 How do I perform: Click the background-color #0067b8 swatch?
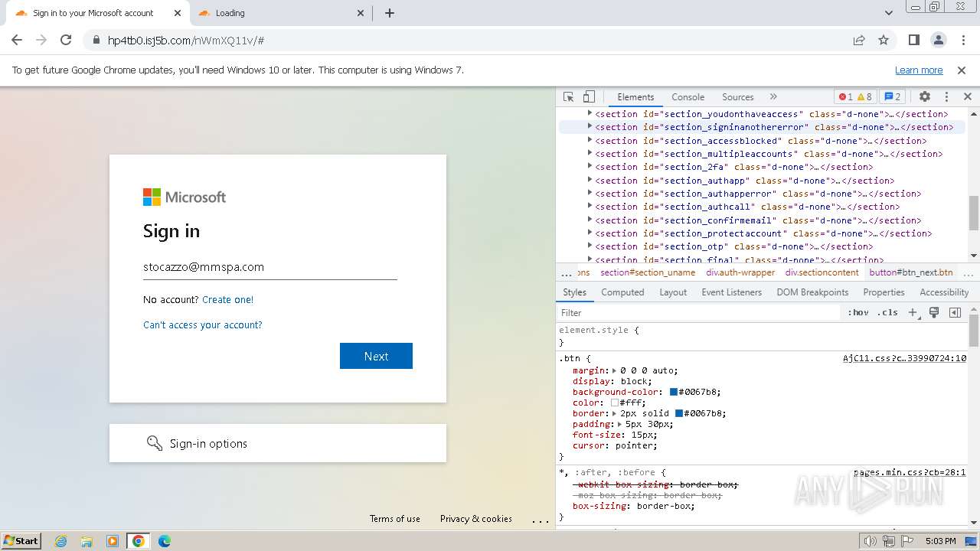coord(674,392)
